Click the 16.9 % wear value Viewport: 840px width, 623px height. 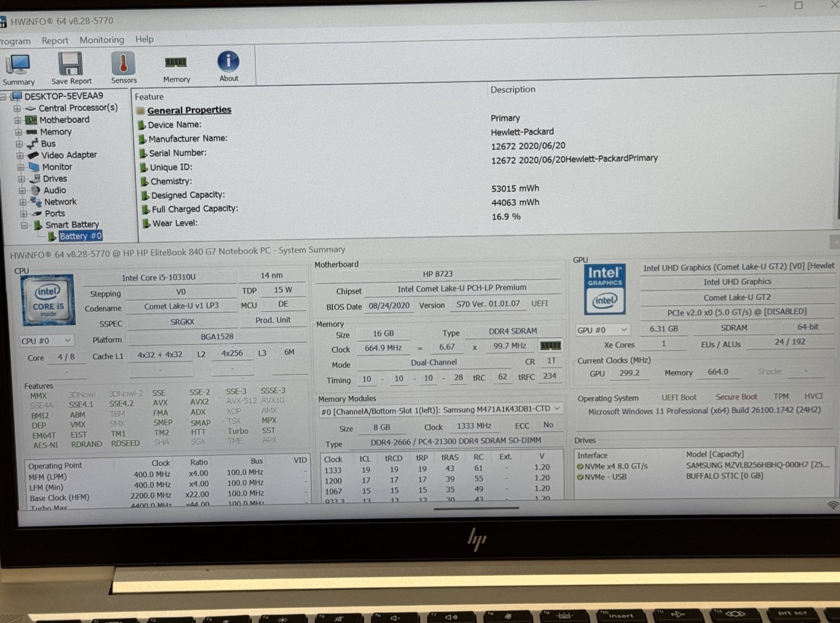pos(506,217)
